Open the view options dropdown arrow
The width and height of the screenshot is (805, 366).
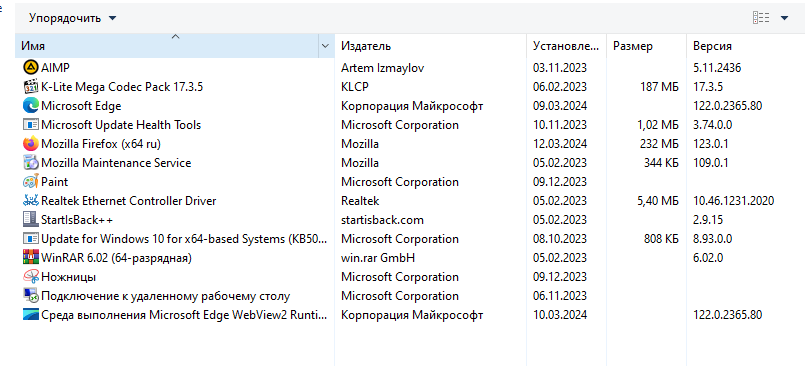784,18
